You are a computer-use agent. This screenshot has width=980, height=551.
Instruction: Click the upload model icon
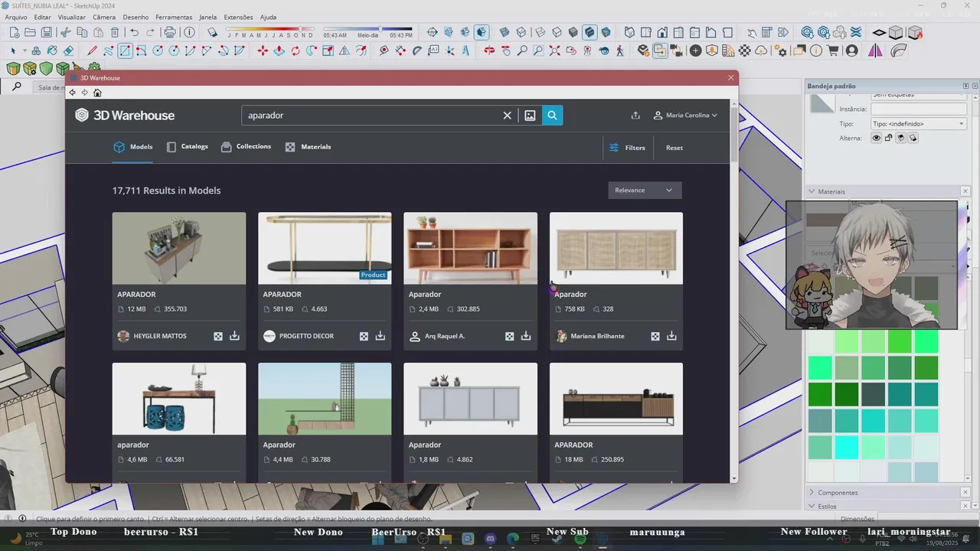click(x=635, y=116)
